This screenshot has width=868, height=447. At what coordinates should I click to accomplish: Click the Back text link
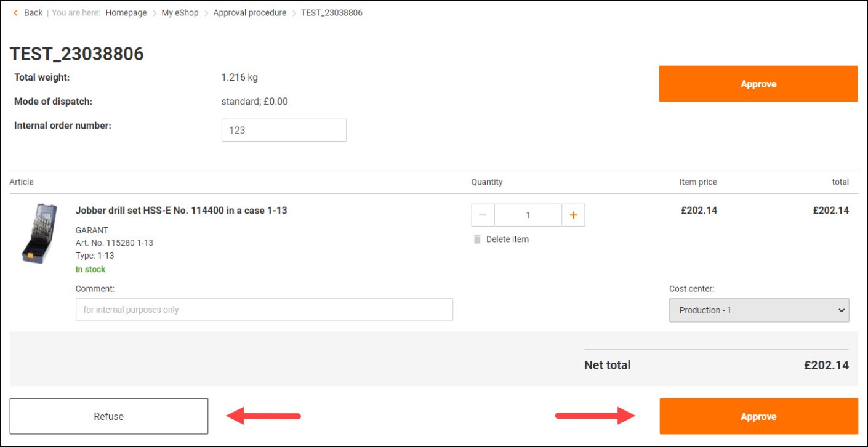point(33,13)
